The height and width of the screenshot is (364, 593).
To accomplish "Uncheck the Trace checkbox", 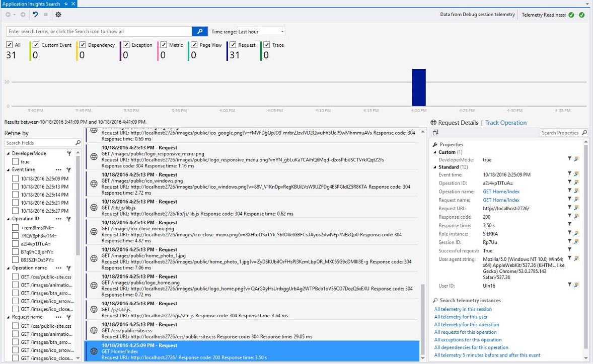I will 267,45.
